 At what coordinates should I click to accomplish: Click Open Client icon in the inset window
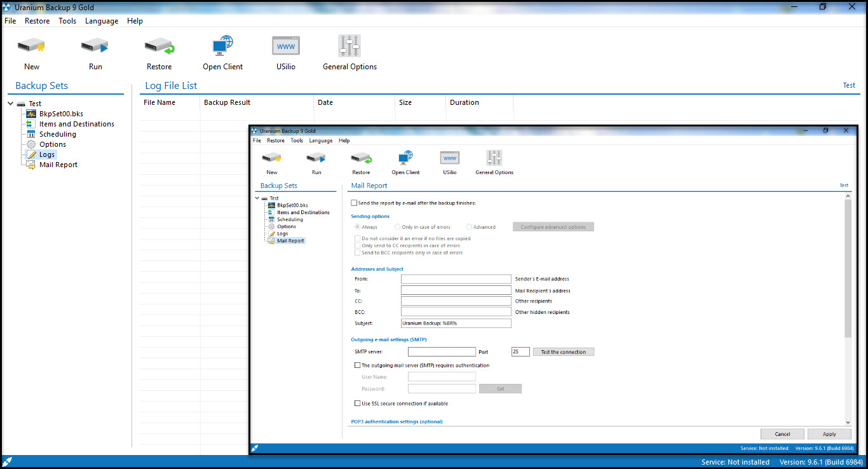(405, 158)
